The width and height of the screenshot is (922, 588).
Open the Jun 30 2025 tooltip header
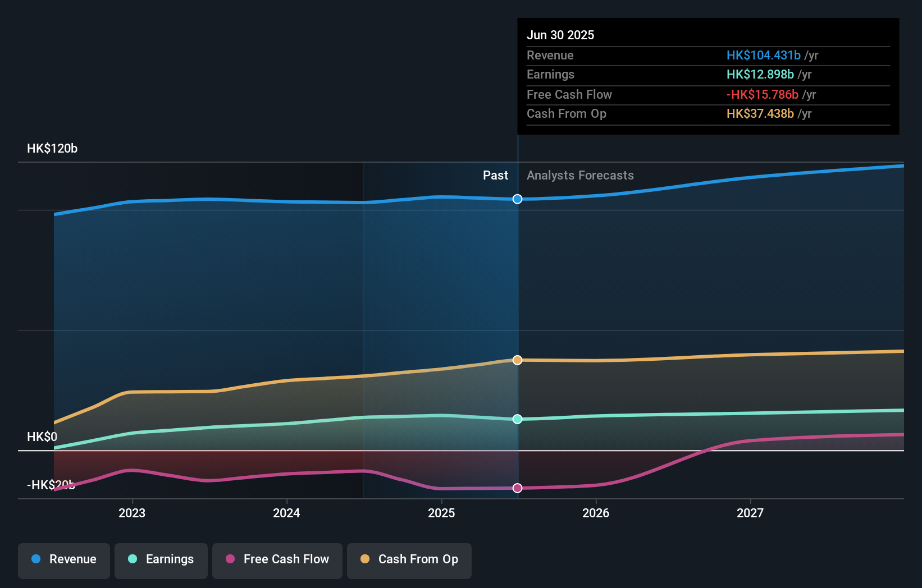(x=560, y=35)
